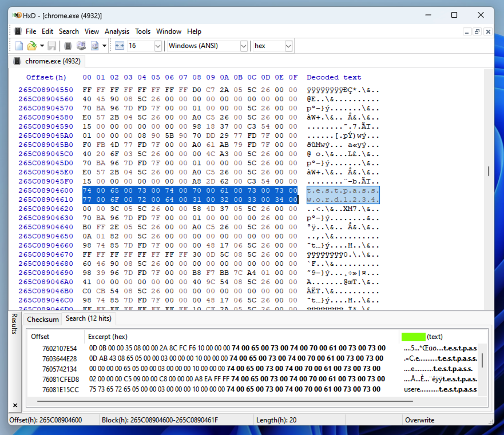Expand the hex offset base dropdown

[x=288, y=46]
